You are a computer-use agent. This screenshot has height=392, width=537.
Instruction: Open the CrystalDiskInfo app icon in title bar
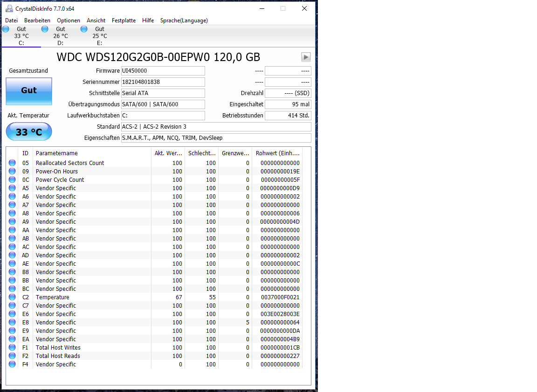click(x=9, y=8)
